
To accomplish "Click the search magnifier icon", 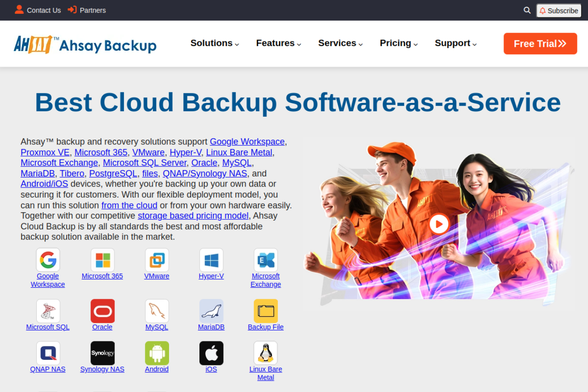I will (x=527, y=10).
